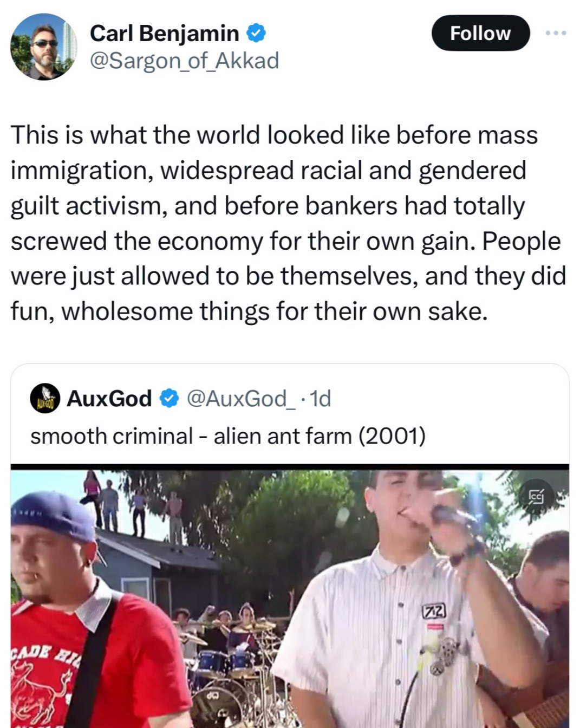Click the verified badge beside Carl Benjamin
Screen dimensions: 586x728
[x=256, y=33]
